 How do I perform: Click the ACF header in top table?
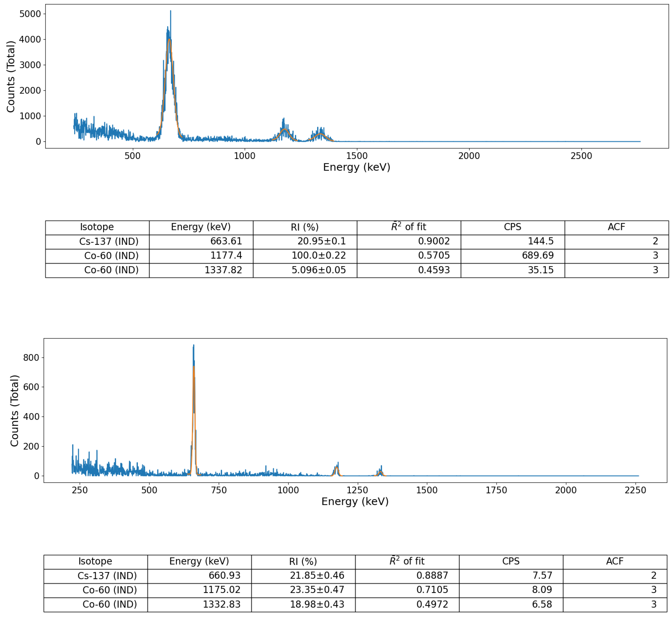click(616, 227)
